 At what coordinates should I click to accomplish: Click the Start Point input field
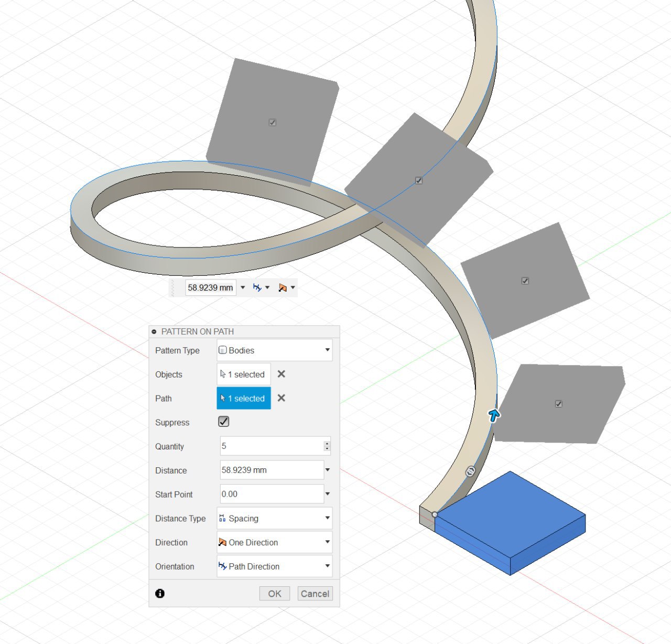pyautogui.click(x=272, y=494)
